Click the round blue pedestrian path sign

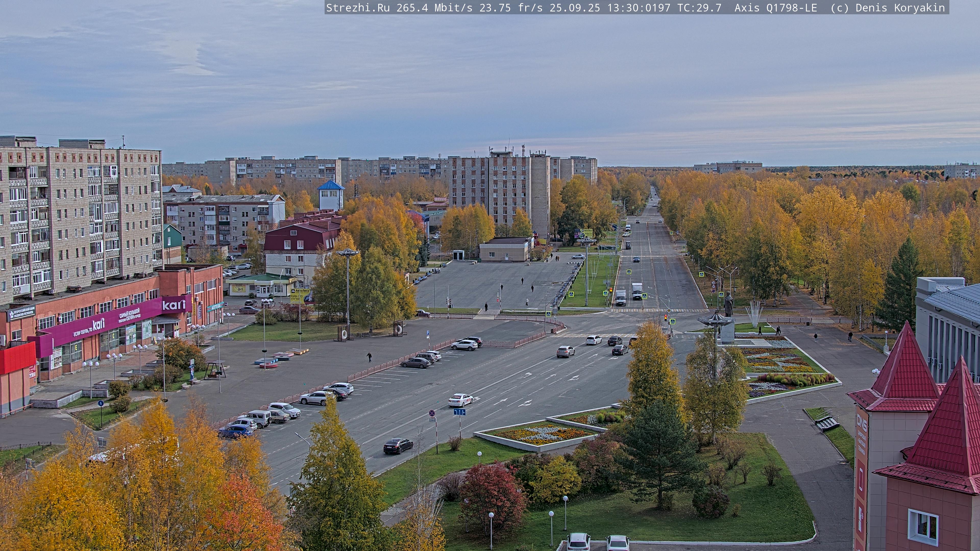pyautogui.click(x=101, y=403)
